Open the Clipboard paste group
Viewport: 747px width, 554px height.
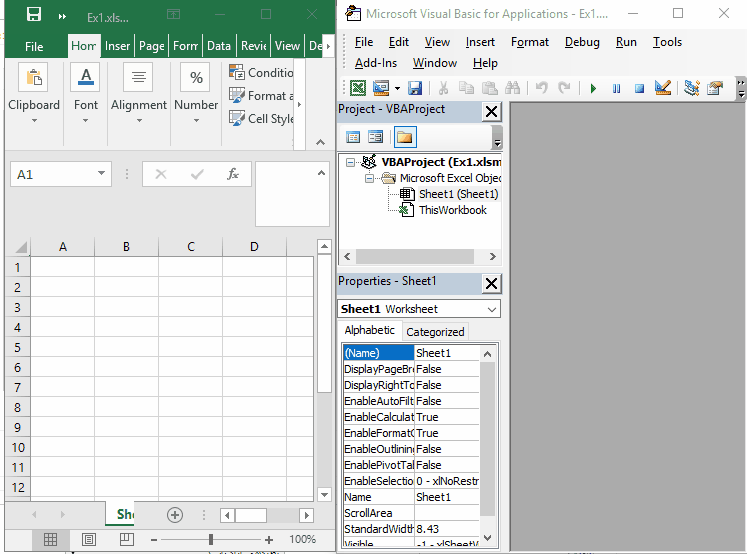click(34, 92)
